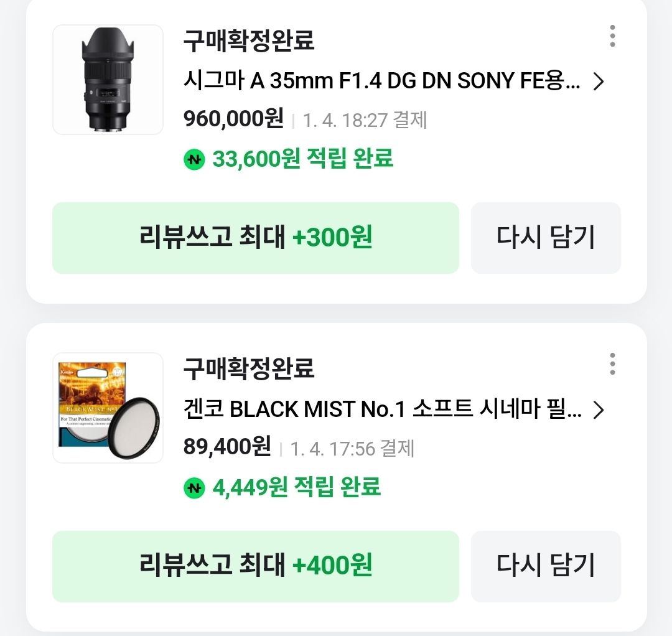This screenshot has height=636, width=672.
Task: Open the 겐코 BLACK MIST No.1 product title
Action: pyautogui.click(x=382, y=409)
